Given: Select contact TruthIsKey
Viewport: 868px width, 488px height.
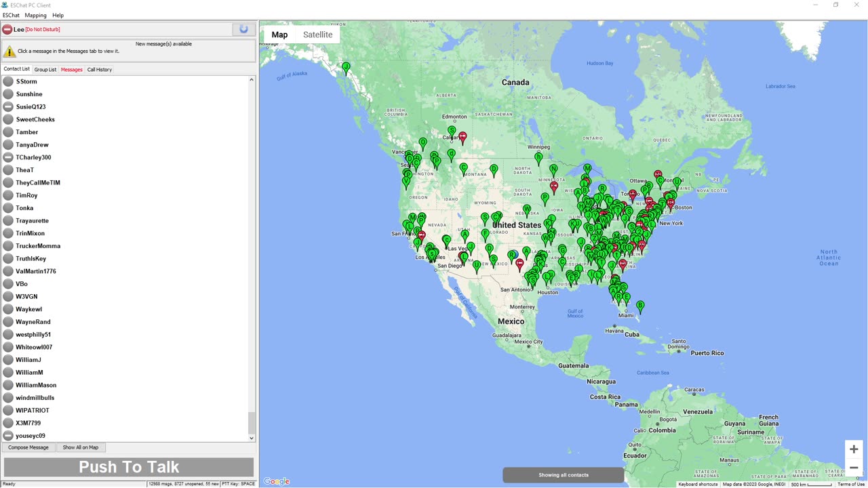Looking at the screenshot, I should (31, 259).
